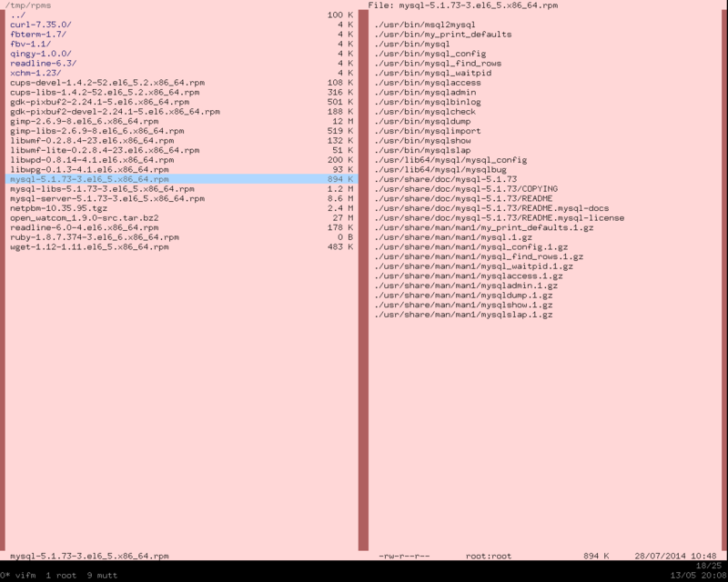Click ./usr/bin/my_print_defaults in preview
This screenshot has width=728, height=582.
tap(443, 35)
